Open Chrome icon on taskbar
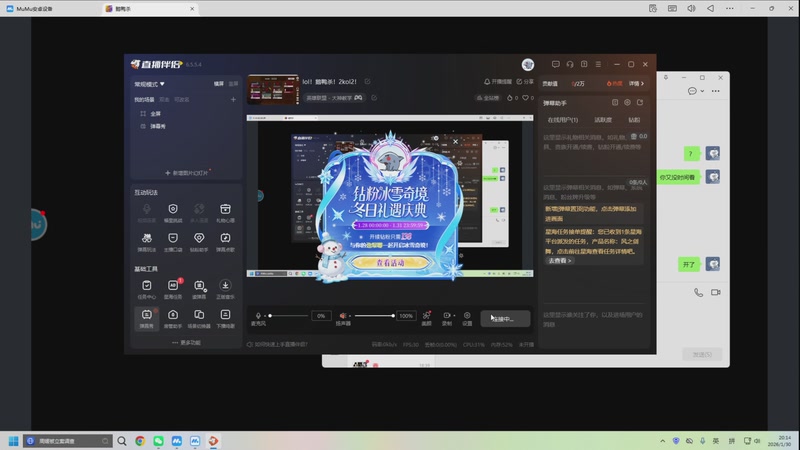Viewport: 800px width, 450px height. (140, 441)
